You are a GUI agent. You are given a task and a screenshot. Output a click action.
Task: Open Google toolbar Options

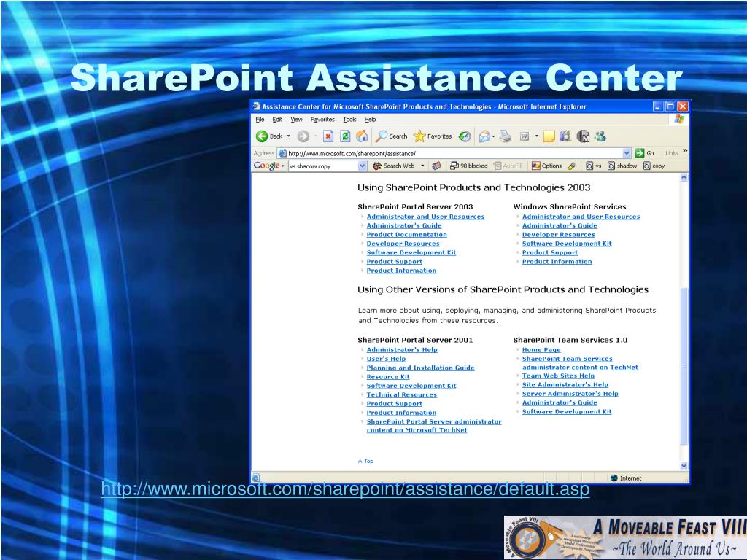pos(547,166)
